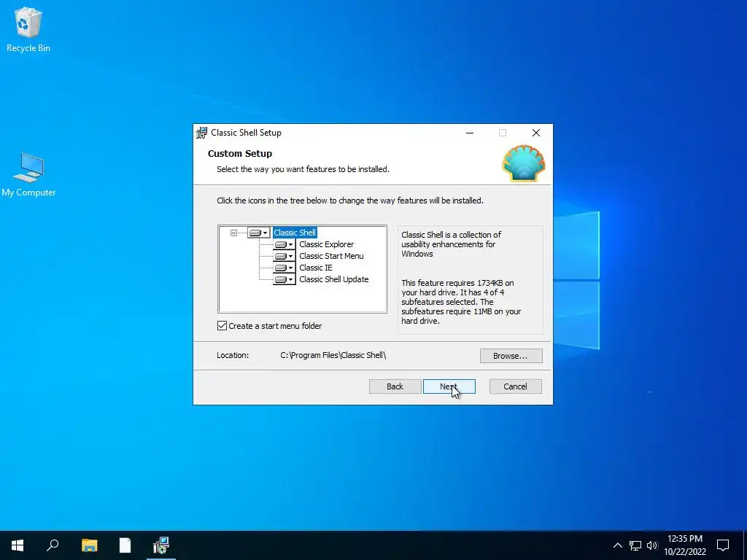
Task: Select the Recycle Bin desktop icon
Action: [28, 29]
